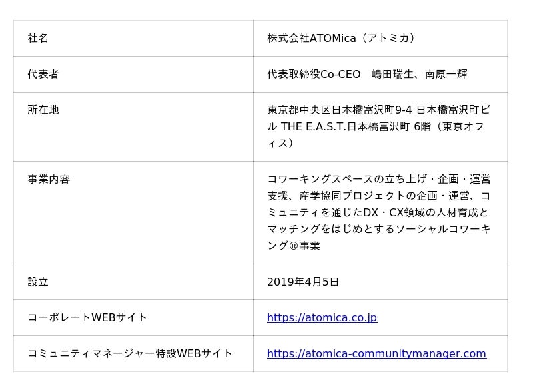Select the 所在地 label cell
This screenshot has height=392, width=533.
133,126
